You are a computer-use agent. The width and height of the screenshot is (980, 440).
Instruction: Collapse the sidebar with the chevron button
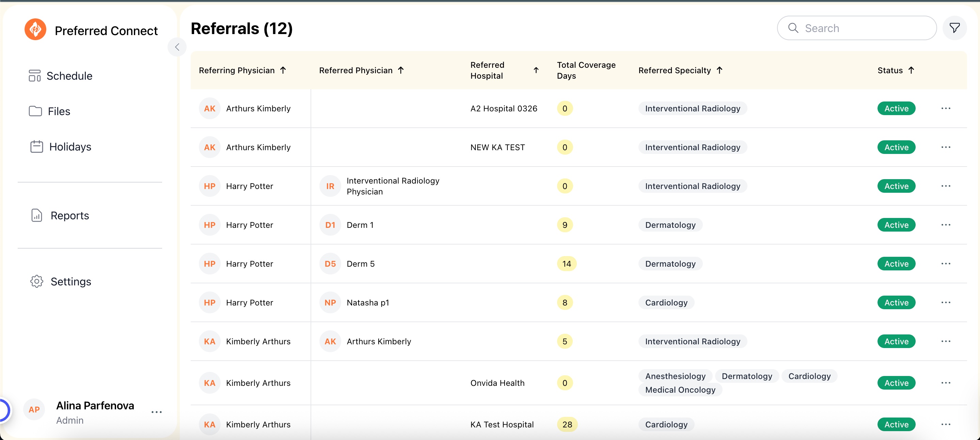point(177,47)
